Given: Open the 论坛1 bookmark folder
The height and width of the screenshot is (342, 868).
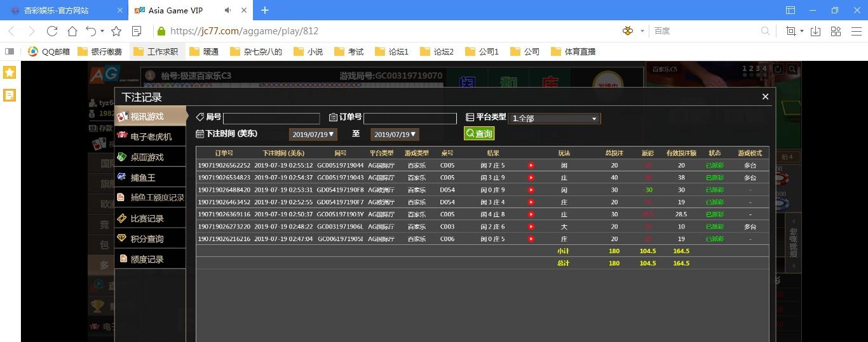Looking at the screenshot, I should coord(391,51).
